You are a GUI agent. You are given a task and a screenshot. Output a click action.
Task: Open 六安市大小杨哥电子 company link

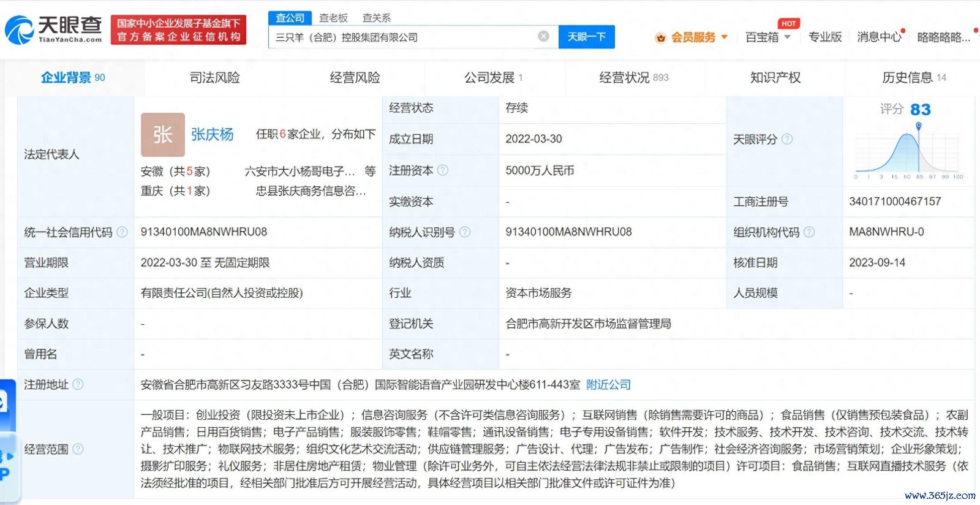tap(300, 171)
